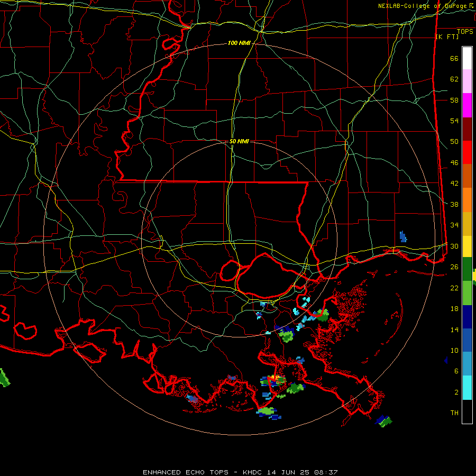
Task: Select the "26" legend value
Action: click(x=454, y=267)
